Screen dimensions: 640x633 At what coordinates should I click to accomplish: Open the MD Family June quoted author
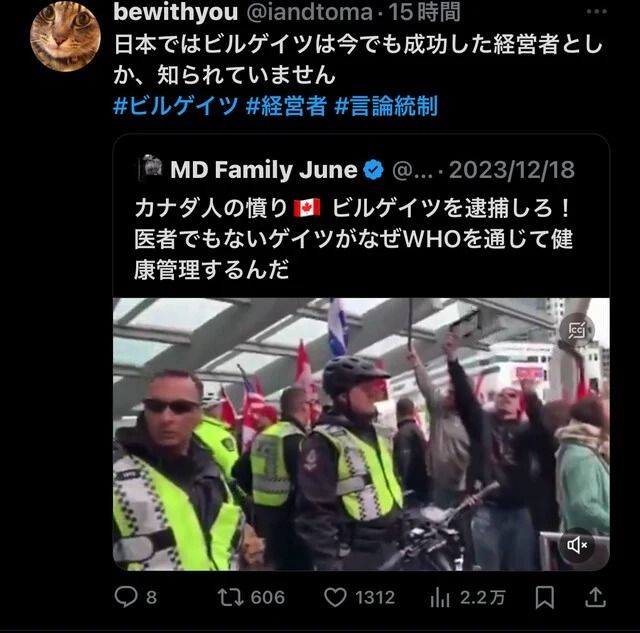coord(264,169)
